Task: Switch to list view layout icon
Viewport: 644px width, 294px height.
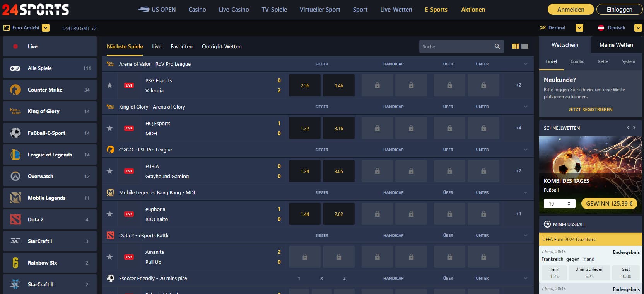Action: (x=525, y=46)
